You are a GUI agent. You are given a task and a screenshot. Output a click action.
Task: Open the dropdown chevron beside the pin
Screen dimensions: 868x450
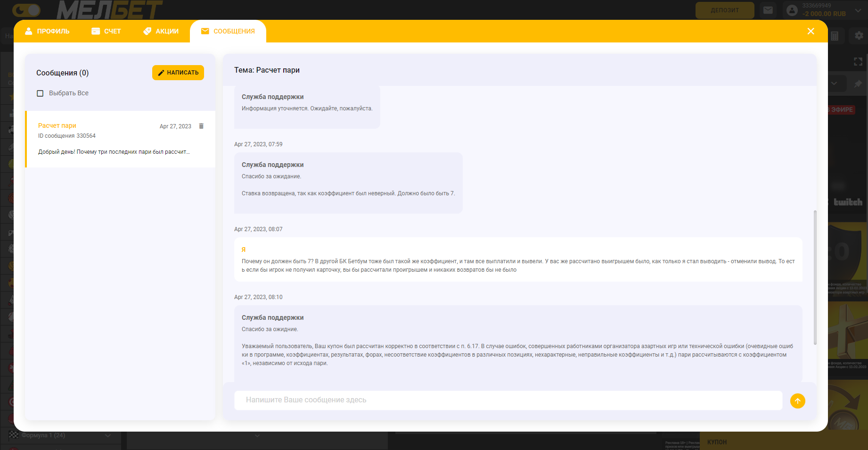[x=834, y=83]
